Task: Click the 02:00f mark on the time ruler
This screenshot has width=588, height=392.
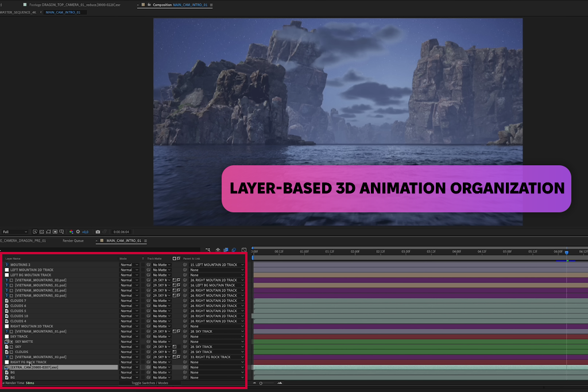Action: tap(355, 252)
